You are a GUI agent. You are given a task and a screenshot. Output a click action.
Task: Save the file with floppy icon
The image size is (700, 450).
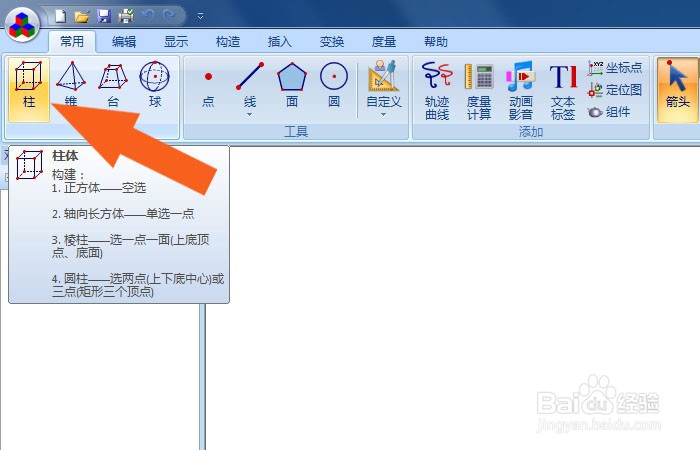pyautogui.click(x=104, y=17)
